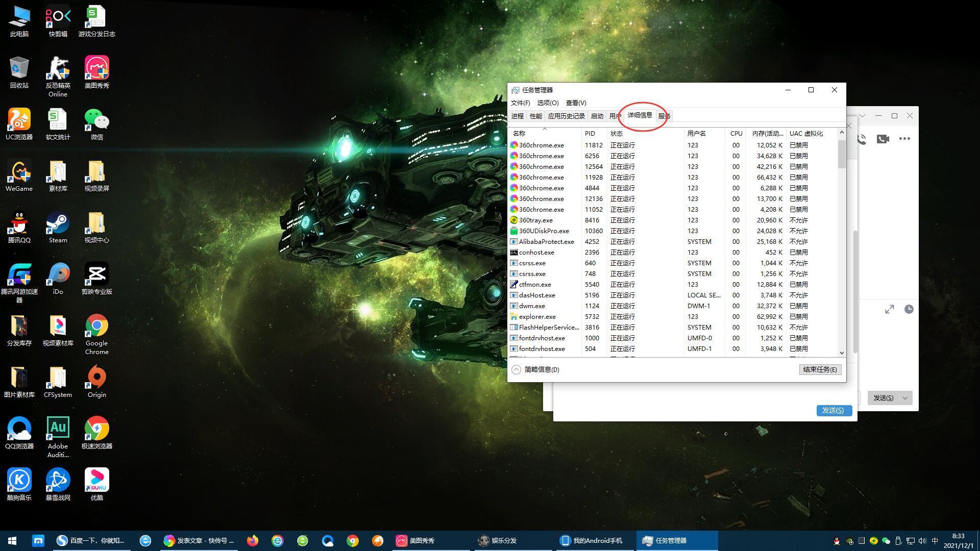Click the process list scroll down arrow
This screenshot has width=980, height=551.
842,353
